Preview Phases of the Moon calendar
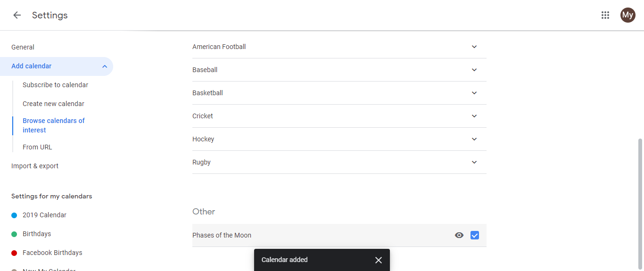Viewport: 644px width, 271px height. 459,235
